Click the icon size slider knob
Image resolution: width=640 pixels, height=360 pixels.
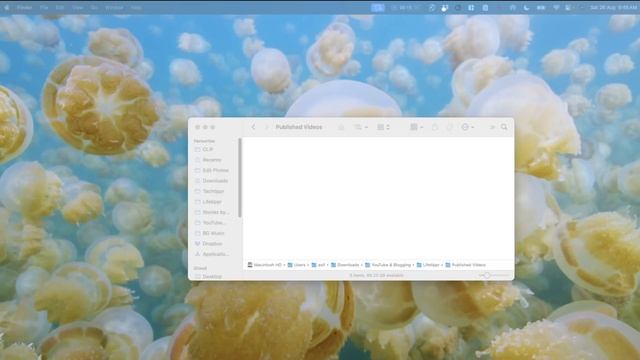tap(487, 276)
